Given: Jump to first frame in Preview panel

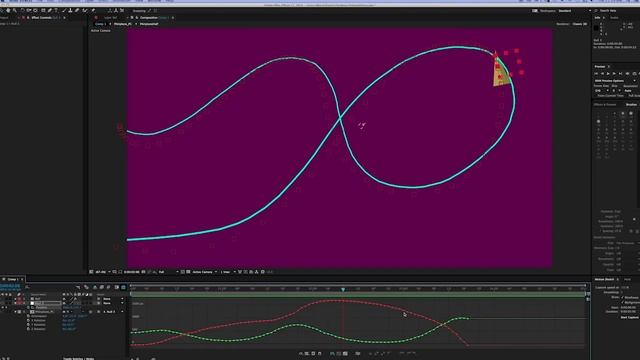Looking at the screenshot, I should (x=596, y=73).
